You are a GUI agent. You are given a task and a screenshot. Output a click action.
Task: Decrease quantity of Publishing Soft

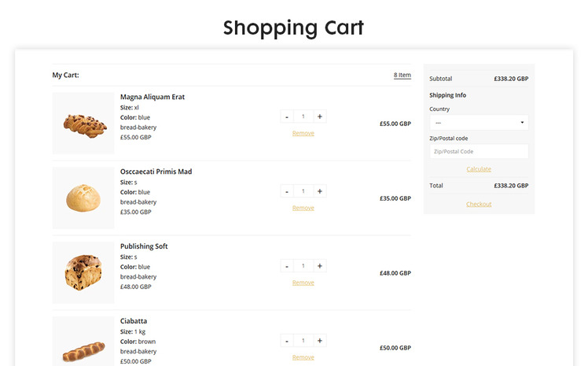click(287, 266)
